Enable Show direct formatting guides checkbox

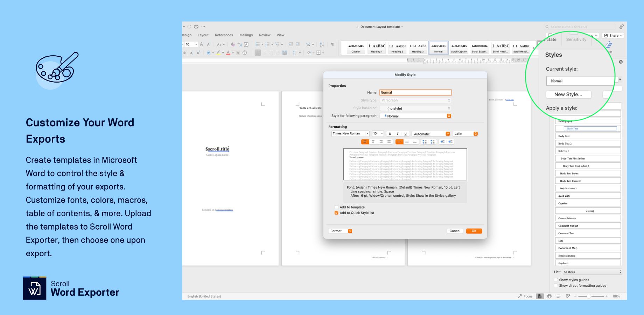tap(556, 286)
